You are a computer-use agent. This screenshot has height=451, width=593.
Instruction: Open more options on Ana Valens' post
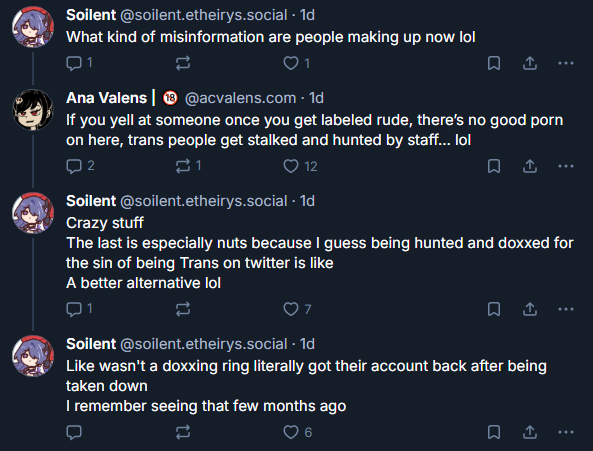tap(566, 166)
